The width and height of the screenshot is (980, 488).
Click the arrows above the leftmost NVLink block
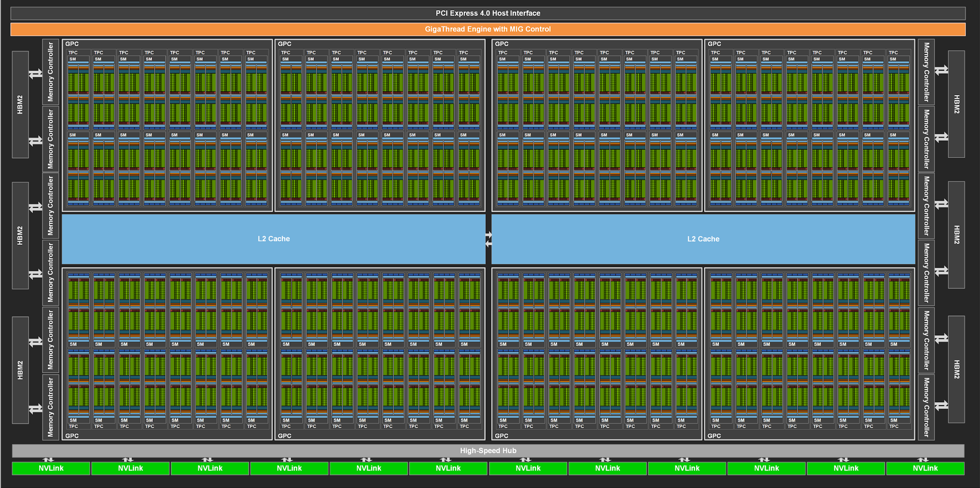[x=48, y=460]
